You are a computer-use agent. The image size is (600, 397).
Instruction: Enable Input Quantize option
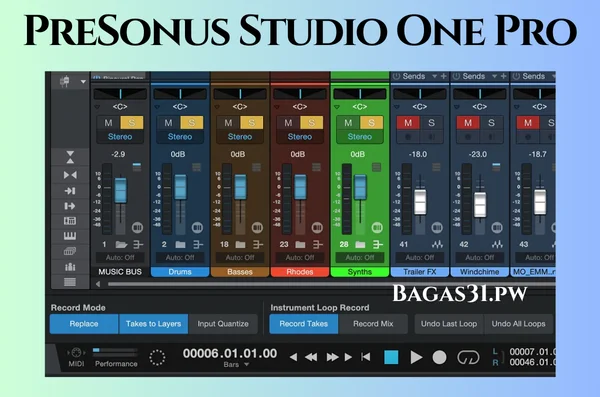point(223,324)
